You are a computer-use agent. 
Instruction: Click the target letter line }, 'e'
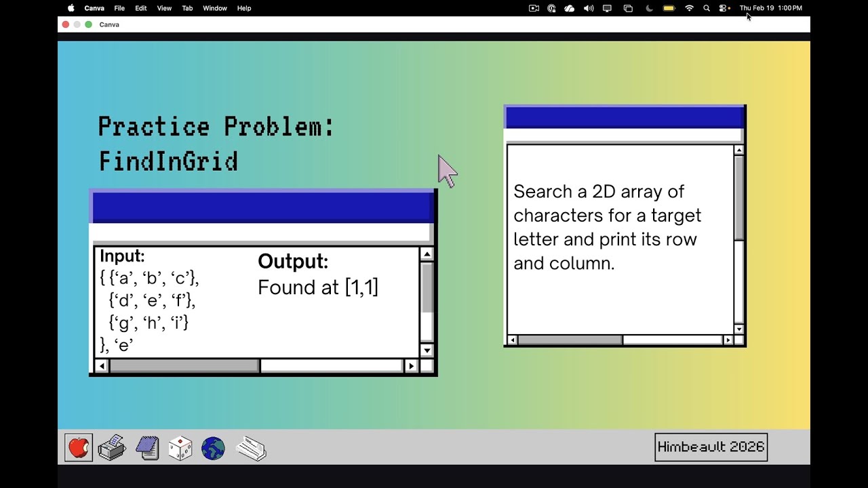point(116,345)
